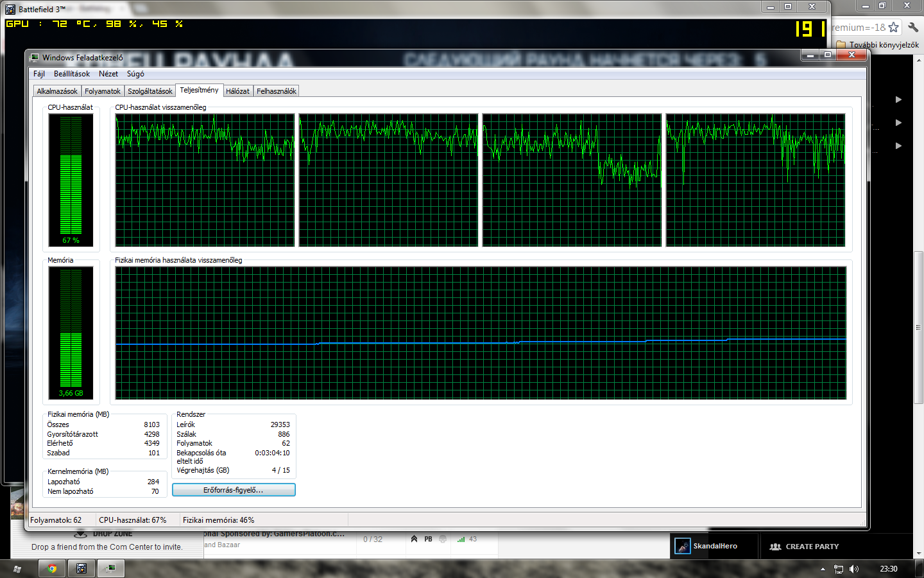
Task: Click the Nem lapozható value 70
Action: 155,491
